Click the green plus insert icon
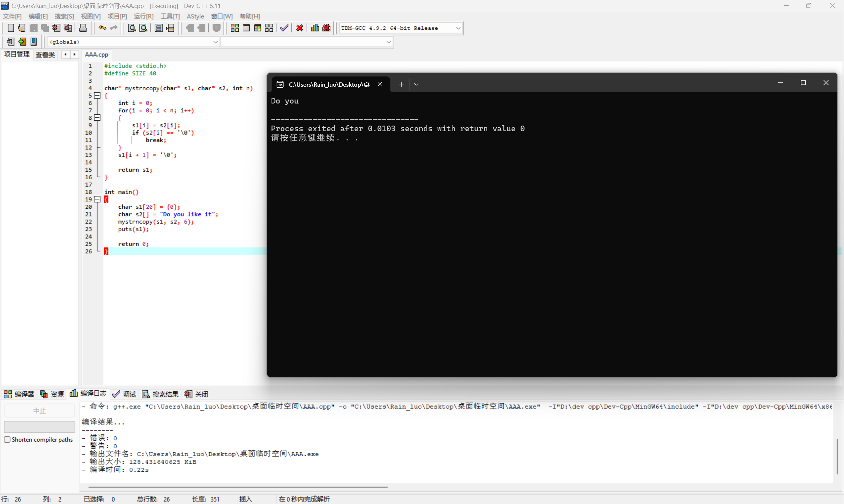 22,42
